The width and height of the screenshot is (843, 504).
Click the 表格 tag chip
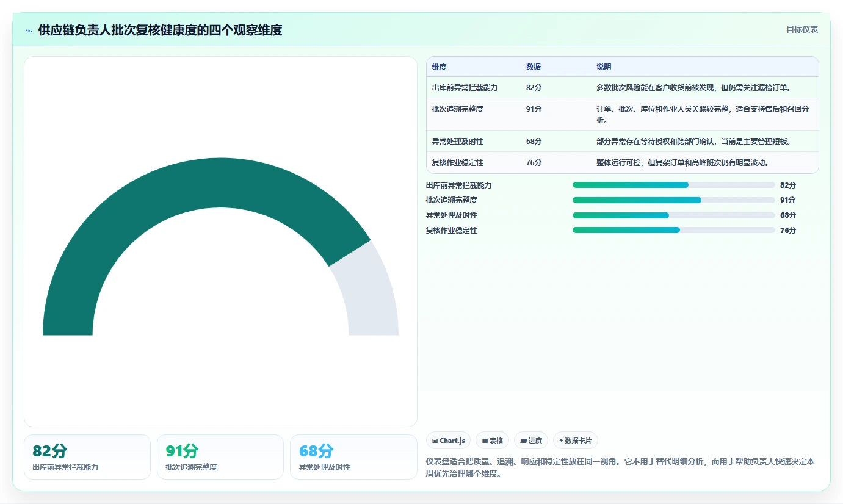click(x=492, y=441)
